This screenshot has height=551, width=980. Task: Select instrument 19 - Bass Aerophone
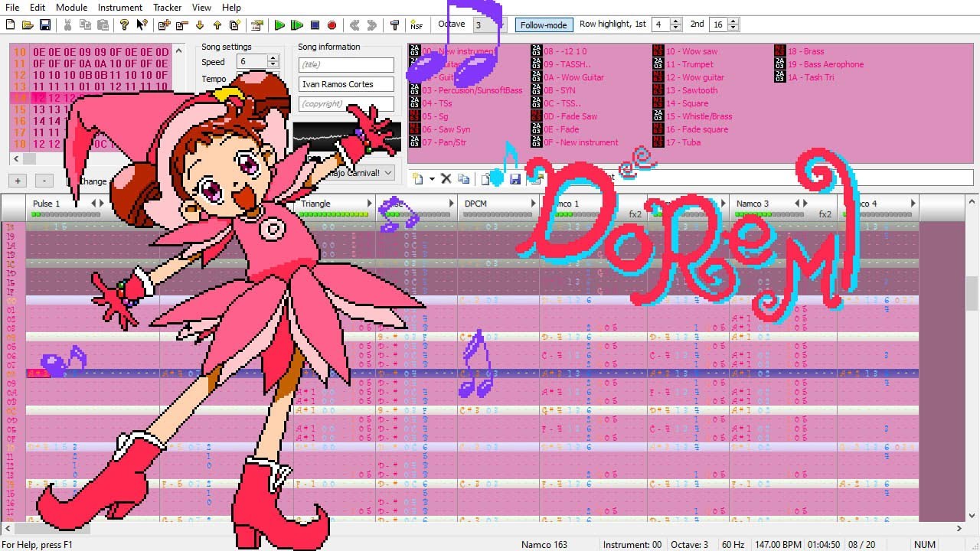click(825, 64)
